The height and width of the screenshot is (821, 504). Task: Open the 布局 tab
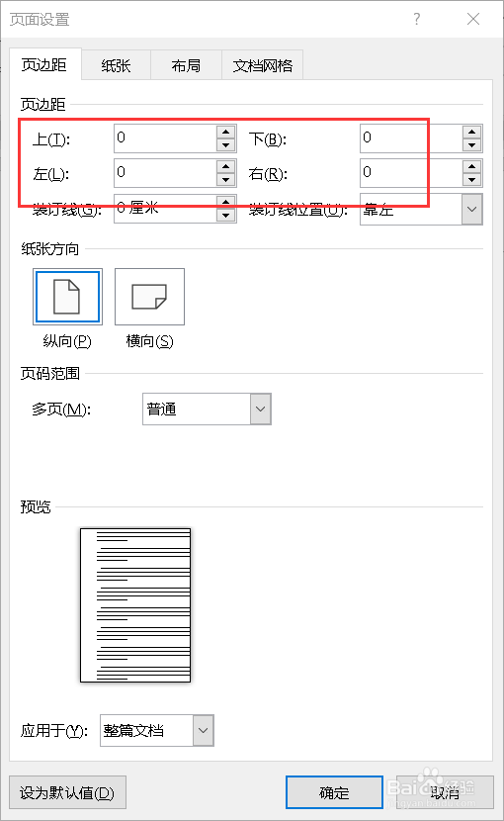click(x=186, y=65)
